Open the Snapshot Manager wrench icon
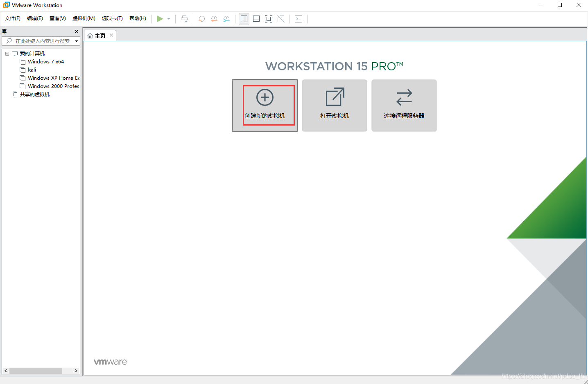Image resolution: width=588 pixels, height=384 pixels. [x=226, y=19]
